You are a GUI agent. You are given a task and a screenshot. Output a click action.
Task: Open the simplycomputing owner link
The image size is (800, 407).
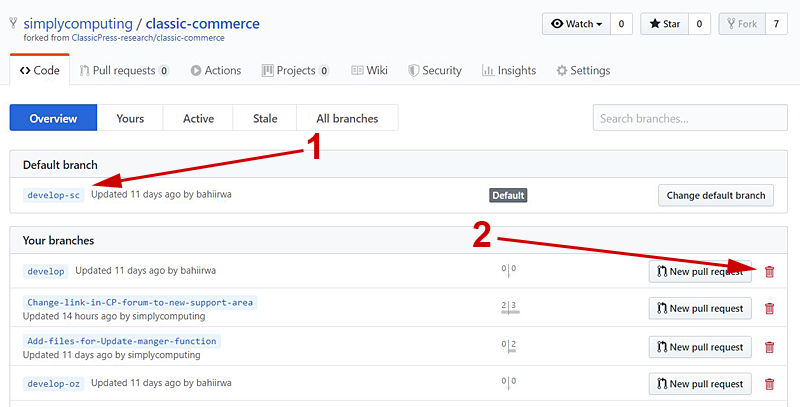coord(78,23)
